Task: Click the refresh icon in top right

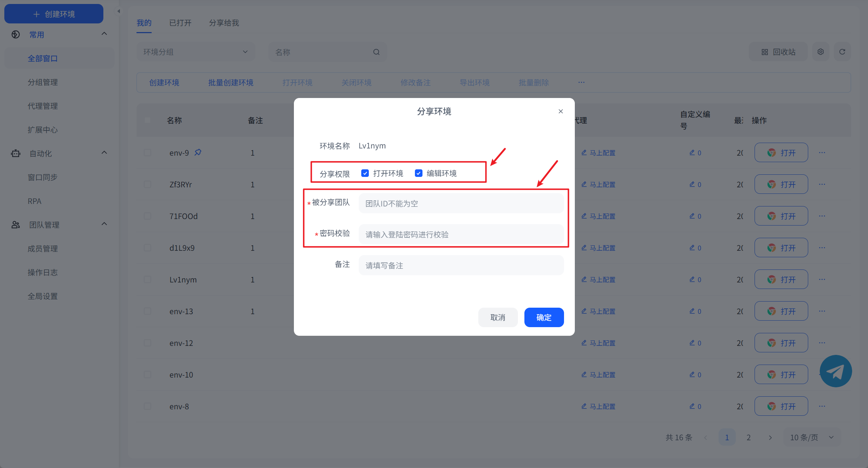Action: tap(842, 52)
